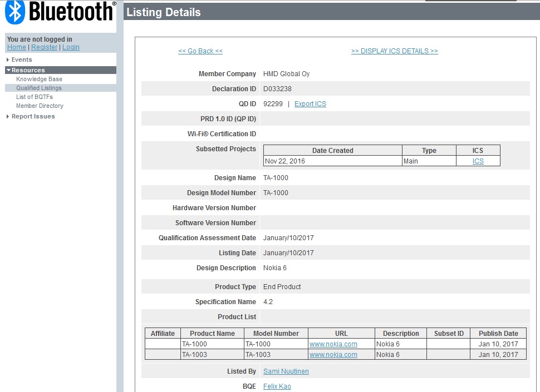Click Qualification Assessment Date value
540x392 pixels.
288,238
